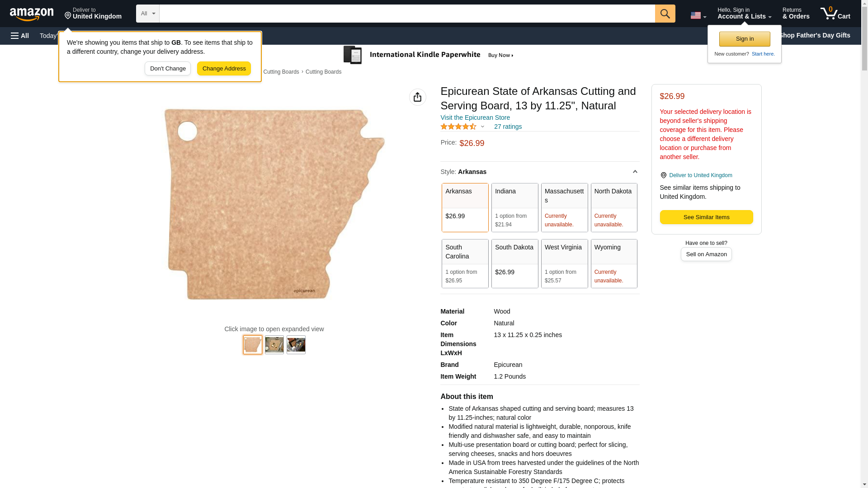
Task: Select the second product thumbnail image
Action: tap(274, 345)
